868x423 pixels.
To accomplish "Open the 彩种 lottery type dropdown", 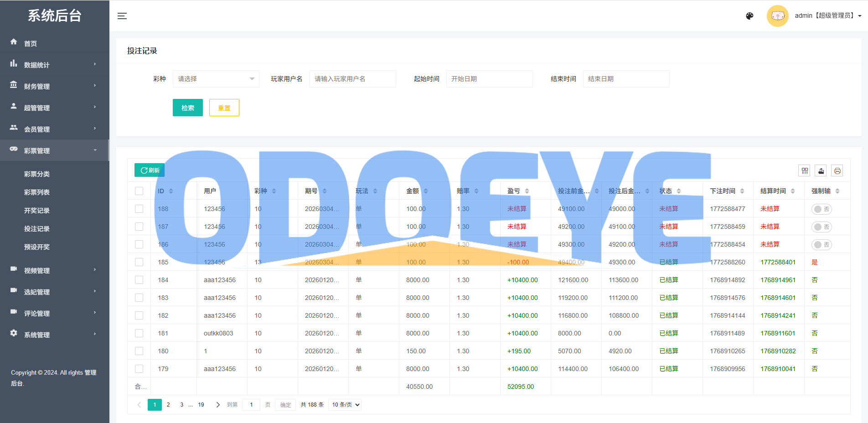I will [x=216, y=79].
